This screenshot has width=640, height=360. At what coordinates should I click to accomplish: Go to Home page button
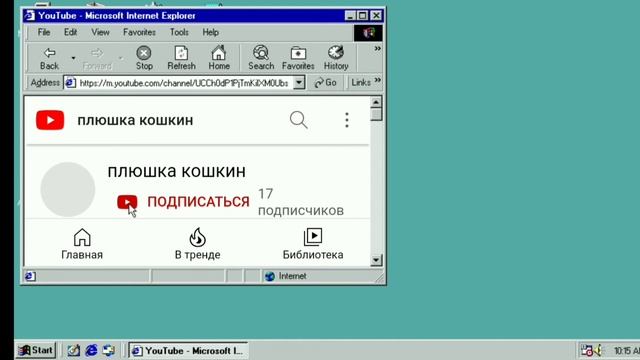click(219, 58)
